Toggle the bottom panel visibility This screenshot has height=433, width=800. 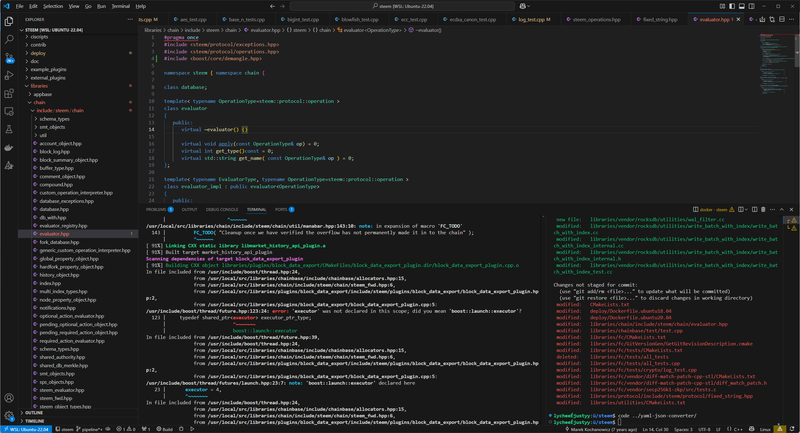coord(742,6)
